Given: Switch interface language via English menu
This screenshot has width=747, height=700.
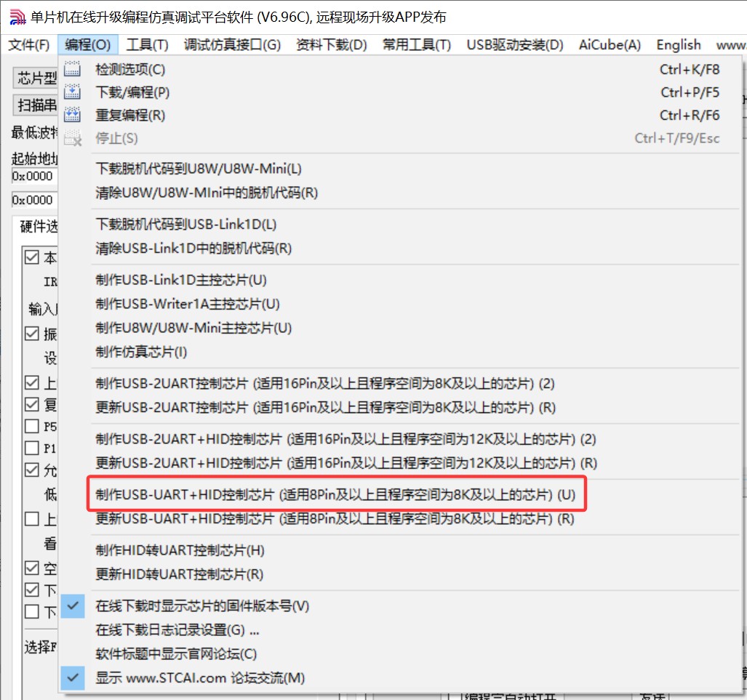Looking at the screenshot, I should pos(678,44).
